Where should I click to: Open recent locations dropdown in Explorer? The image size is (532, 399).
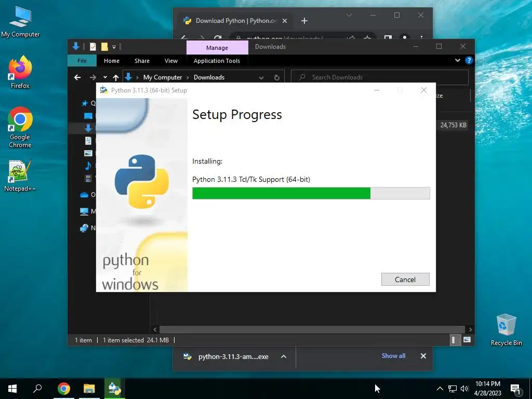click(x=105, y=77)
